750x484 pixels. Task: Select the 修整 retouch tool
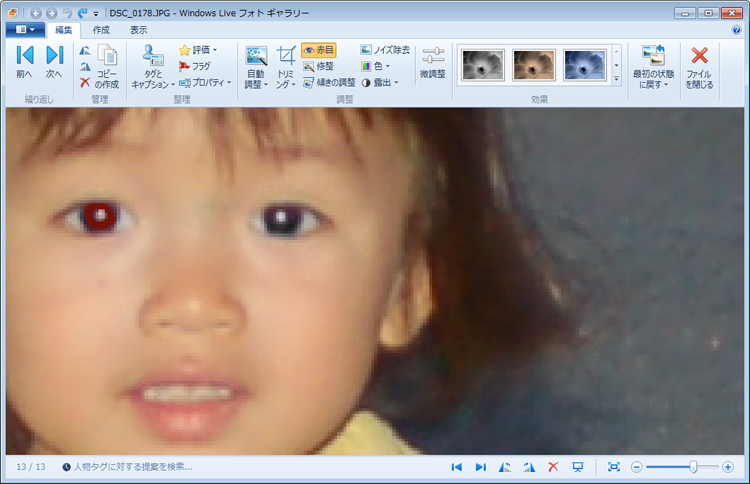[x=319, y=66]
